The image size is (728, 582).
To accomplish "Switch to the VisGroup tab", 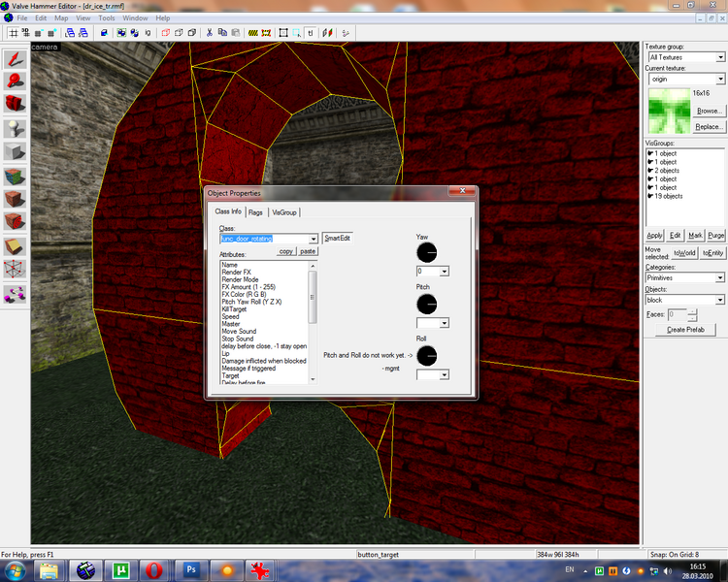I will (284, 212).
